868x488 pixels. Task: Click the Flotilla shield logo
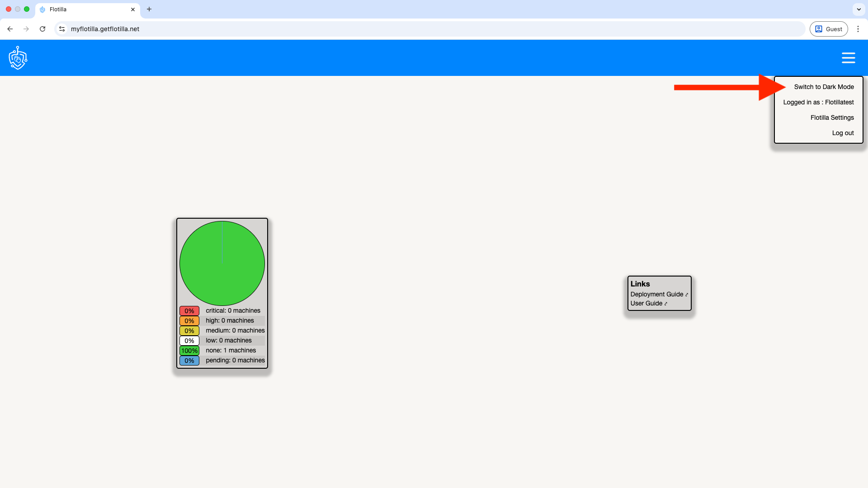[x=18, y=58]
